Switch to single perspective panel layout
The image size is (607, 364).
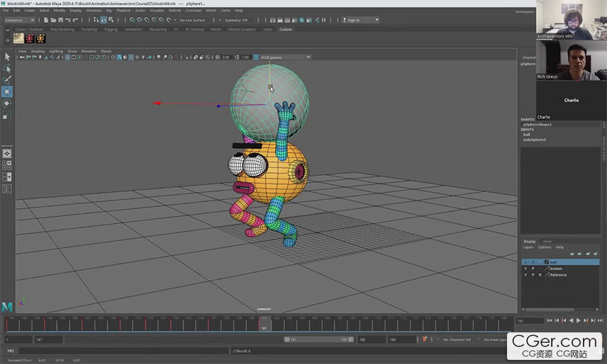[7, 154]
